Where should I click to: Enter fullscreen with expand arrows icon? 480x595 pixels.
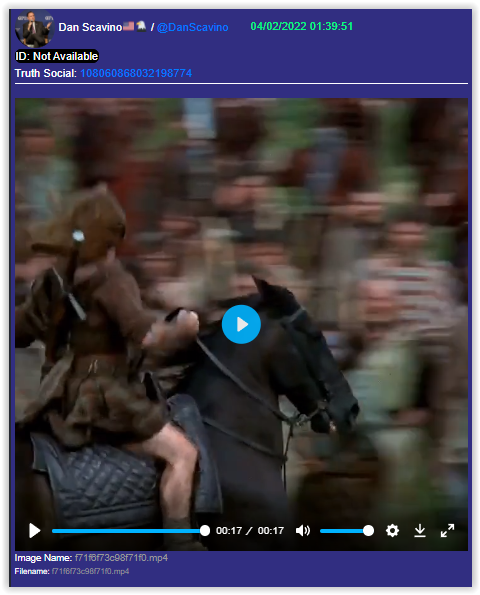(x=447, y=530)
